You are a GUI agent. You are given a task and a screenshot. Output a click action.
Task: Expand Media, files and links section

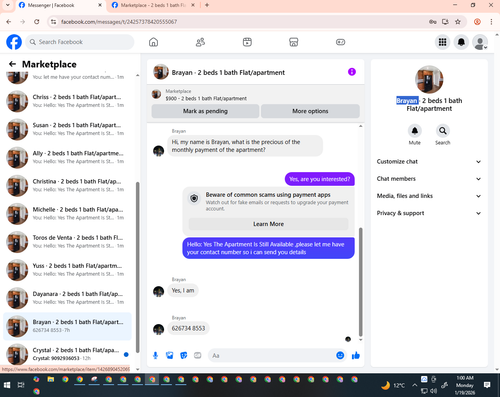(x=429, y=196)
